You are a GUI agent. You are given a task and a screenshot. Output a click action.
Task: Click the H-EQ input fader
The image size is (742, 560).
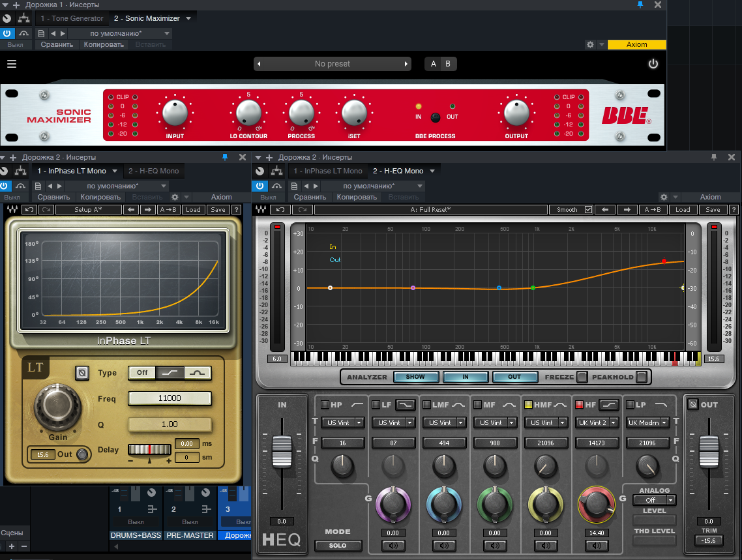tap(282, 452)
